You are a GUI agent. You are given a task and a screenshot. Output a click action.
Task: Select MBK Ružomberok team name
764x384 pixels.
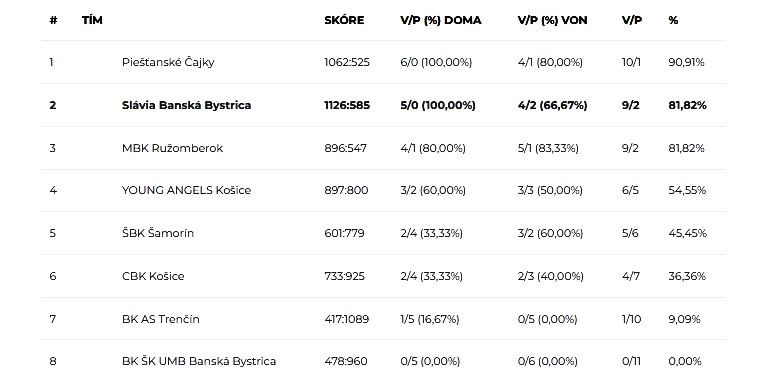(x=172, y=148)
